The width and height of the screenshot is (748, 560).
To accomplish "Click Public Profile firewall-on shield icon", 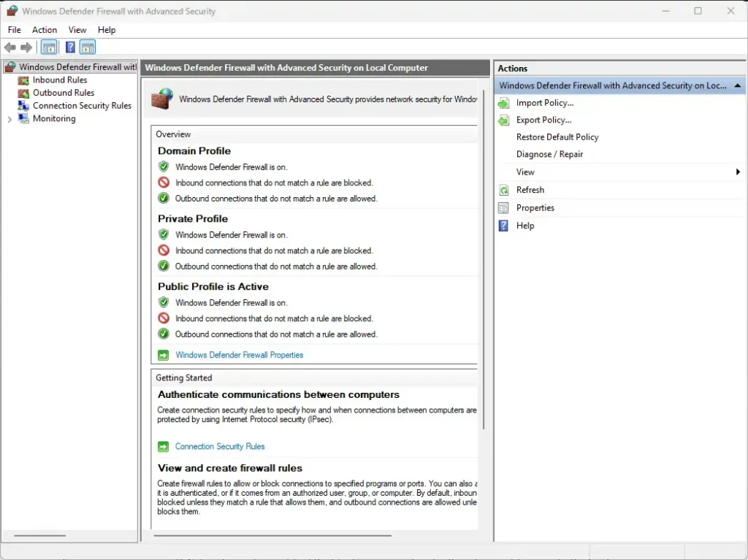I will click(164, 302).
